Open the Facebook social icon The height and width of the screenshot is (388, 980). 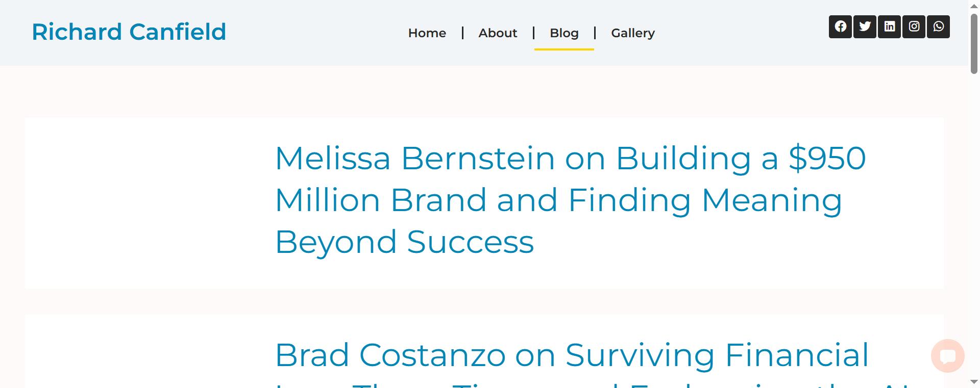point(841,27)
